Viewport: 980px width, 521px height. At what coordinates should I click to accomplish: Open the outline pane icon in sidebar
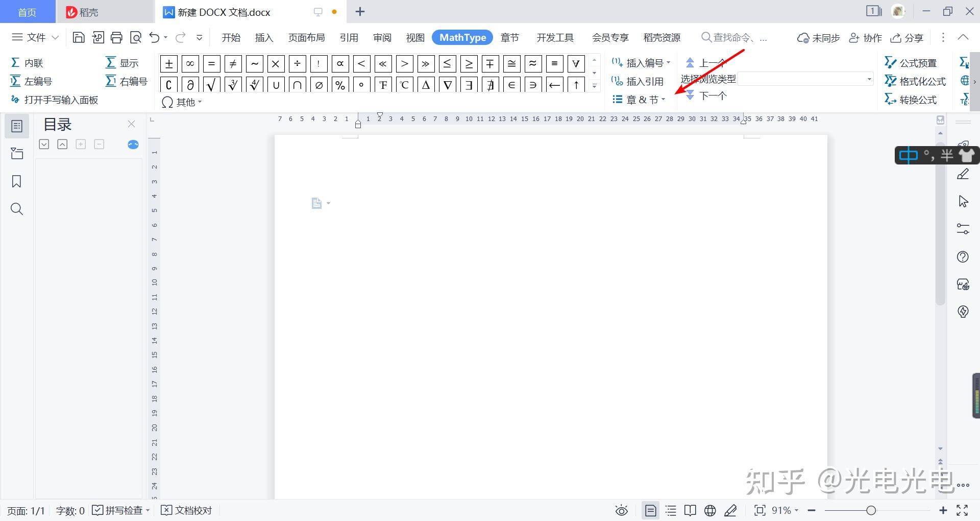tap(16, 126)
